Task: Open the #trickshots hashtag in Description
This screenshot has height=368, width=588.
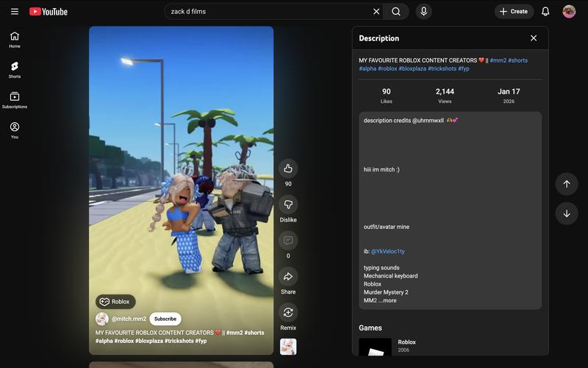Action: pos(442,68)
